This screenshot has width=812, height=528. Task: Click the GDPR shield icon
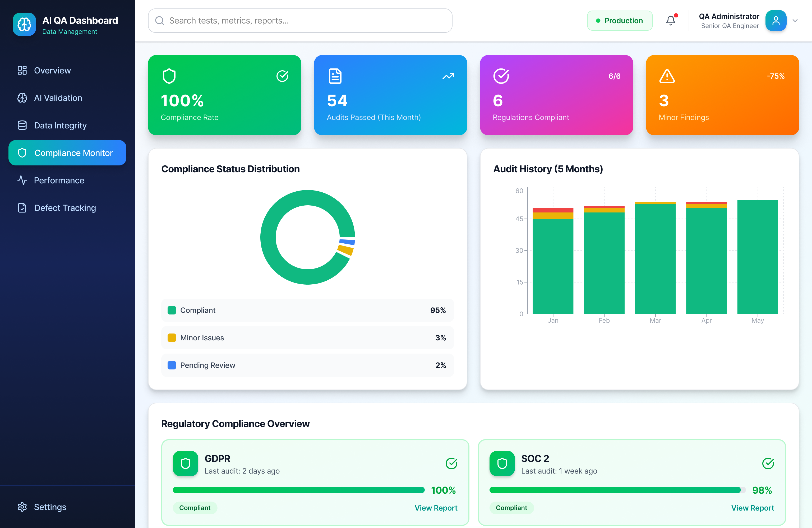tap(185, 464)
